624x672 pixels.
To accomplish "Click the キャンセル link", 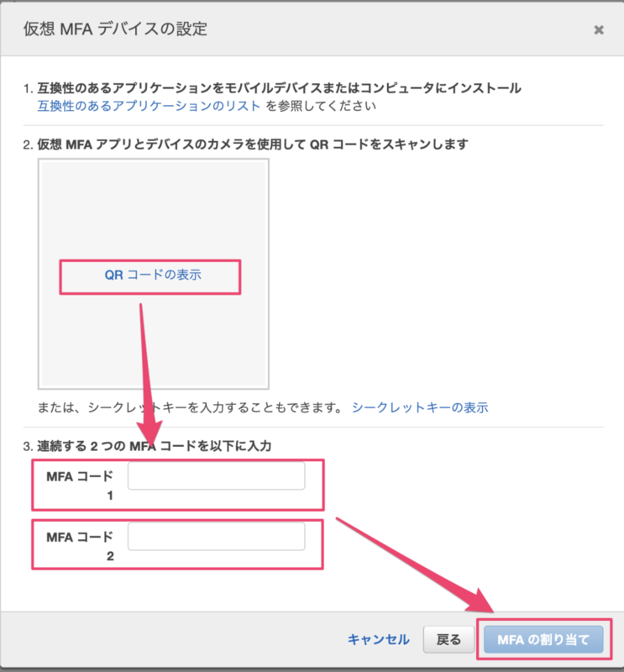I will coord(379,639).
